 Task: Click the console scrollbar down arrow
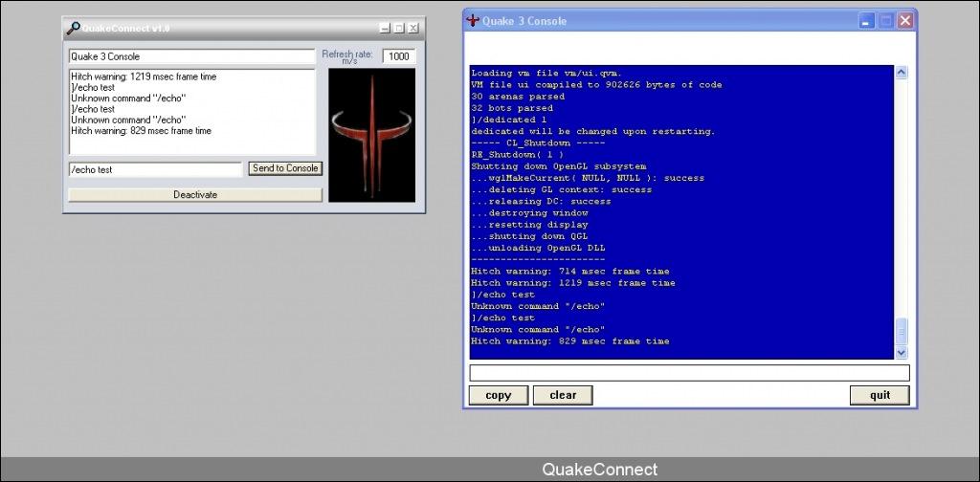[x=901, y=351]
